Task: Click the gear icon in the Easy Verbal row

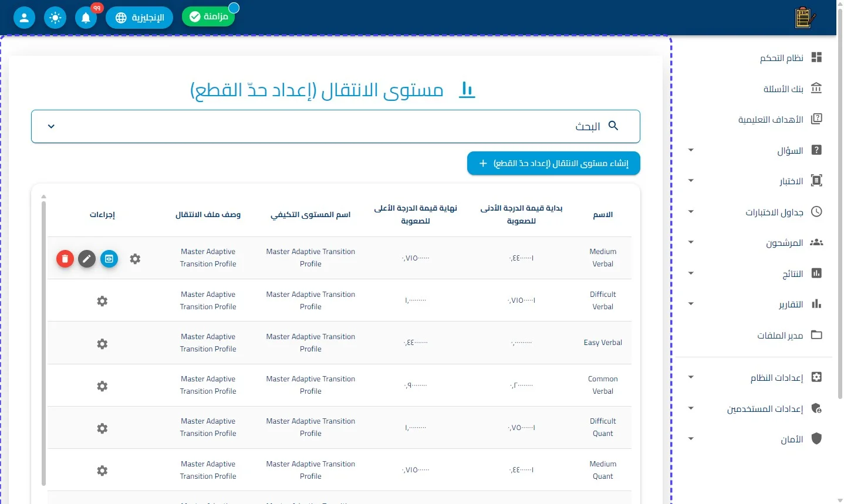Action: pyautogui.click(x=102, y=344)
